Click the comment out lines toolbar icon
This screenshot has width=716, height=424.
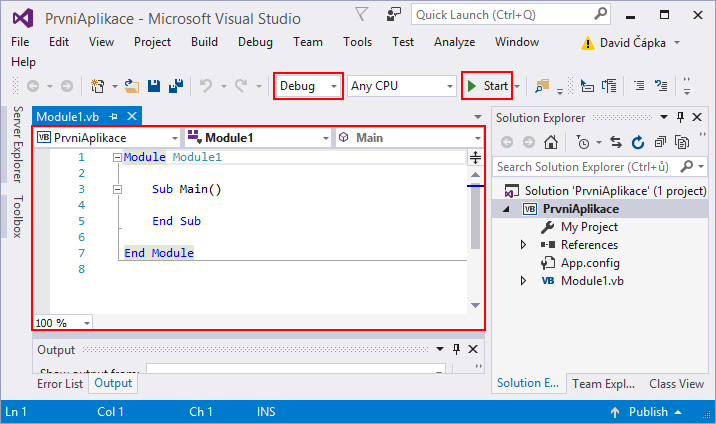639,86
